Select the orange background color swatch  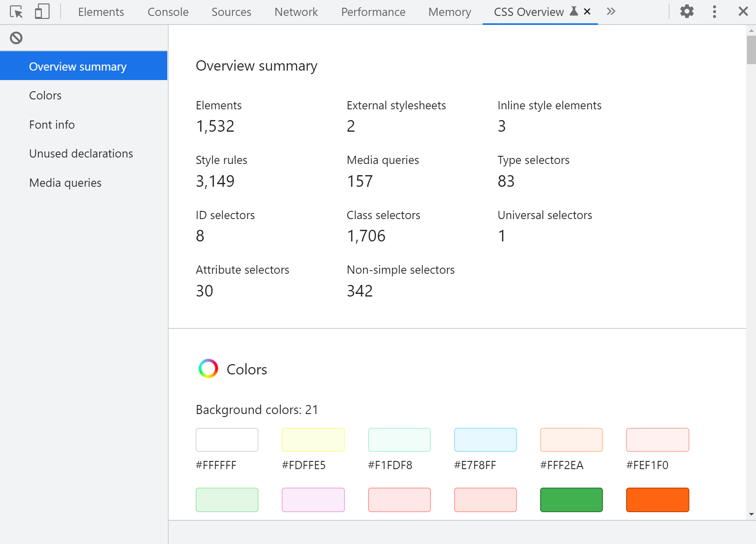coord(658,500)
